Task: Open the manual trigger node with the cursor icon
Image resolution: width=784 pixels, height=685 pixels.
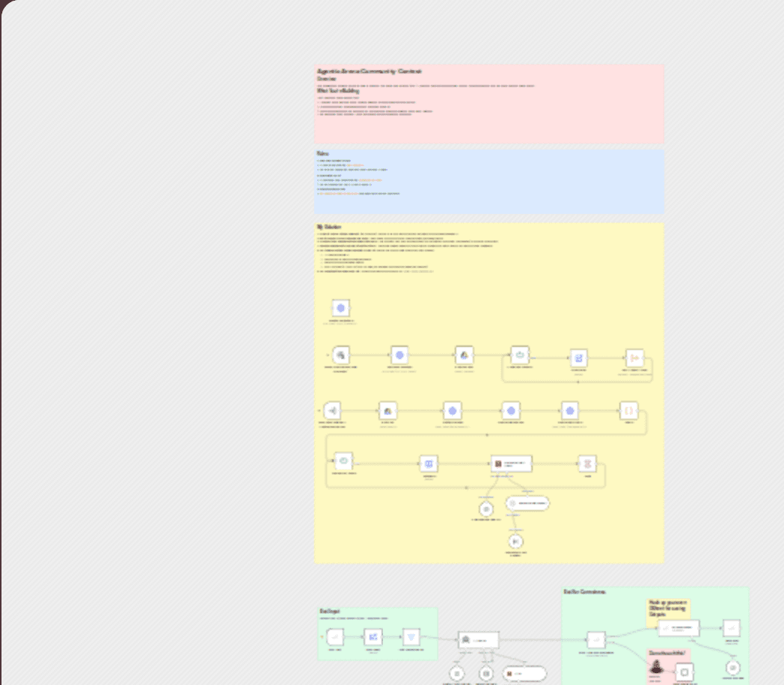Action: click(x=340, y=355)
